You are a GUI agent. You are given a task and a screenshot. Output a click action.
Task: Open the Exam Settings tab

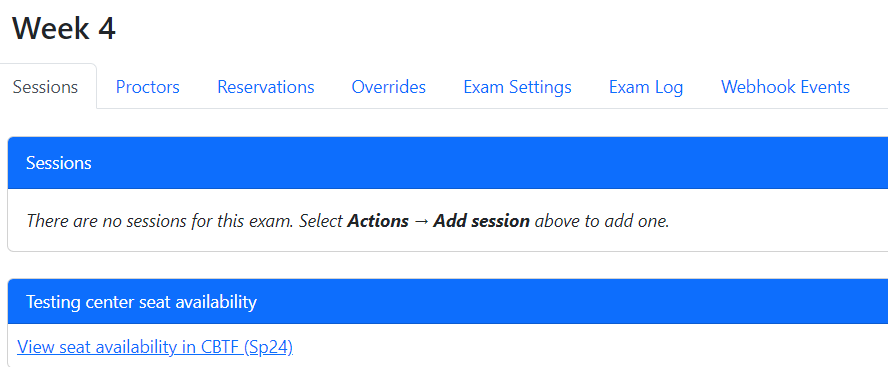pyautogui.click(x=517, y=87)
